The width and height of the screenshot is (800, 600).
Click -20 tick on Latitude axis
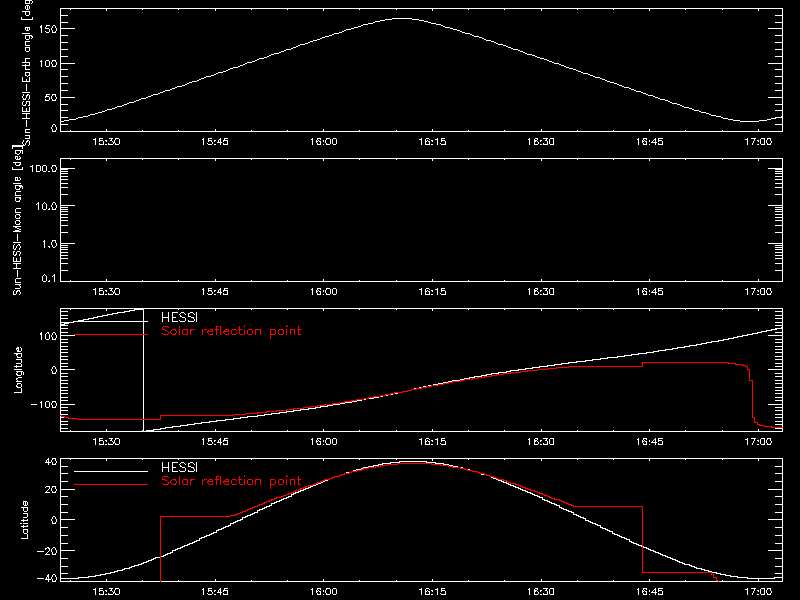tap(47, 551)
